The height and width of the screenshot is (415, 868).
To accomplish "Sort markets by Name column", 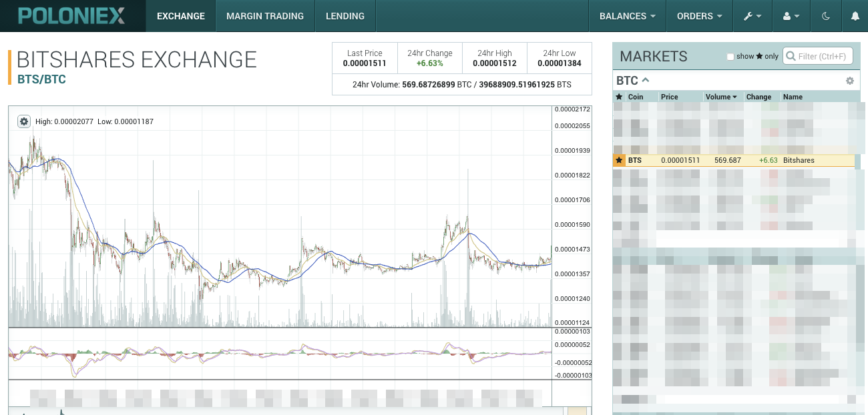I will [x=793, y=97].
